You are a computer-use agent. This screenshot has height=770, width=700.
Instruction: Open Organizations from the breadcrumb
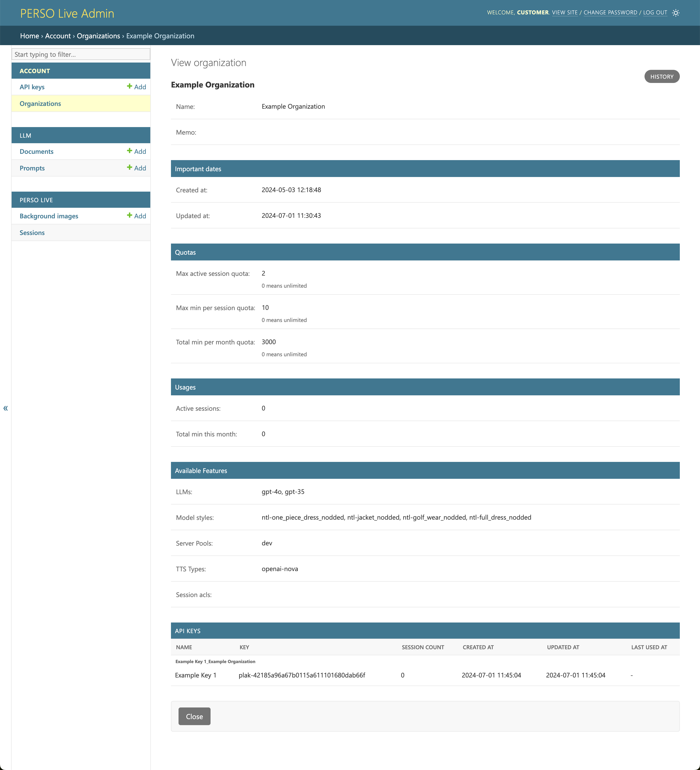click(x=98, y=36)
